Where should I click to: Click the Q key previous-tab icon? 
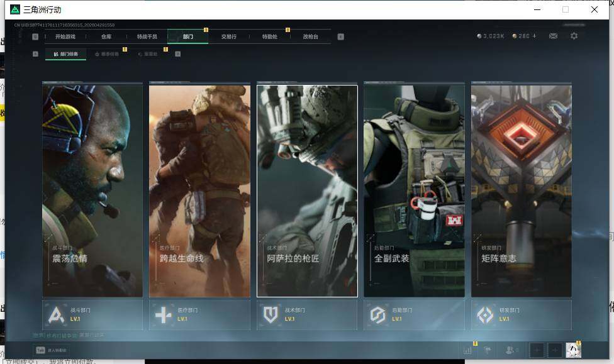point(35,36)
